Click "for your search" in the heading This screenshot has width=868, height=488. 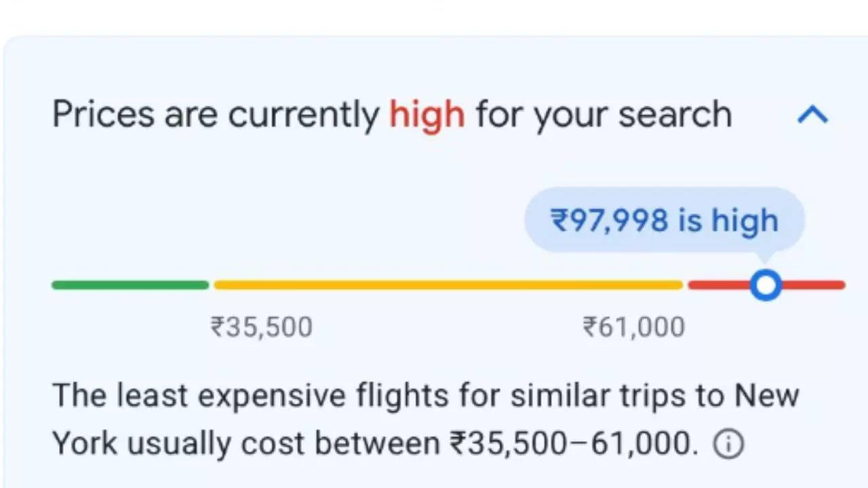click(x=604, y=115)
